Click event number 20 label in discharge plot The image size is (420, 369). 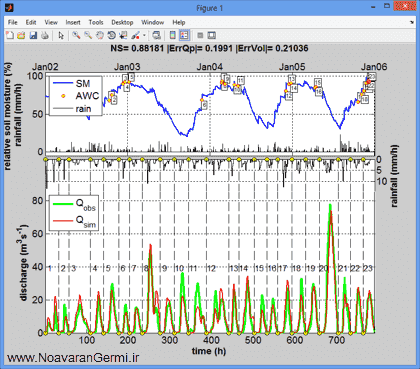tap(323, 268)
